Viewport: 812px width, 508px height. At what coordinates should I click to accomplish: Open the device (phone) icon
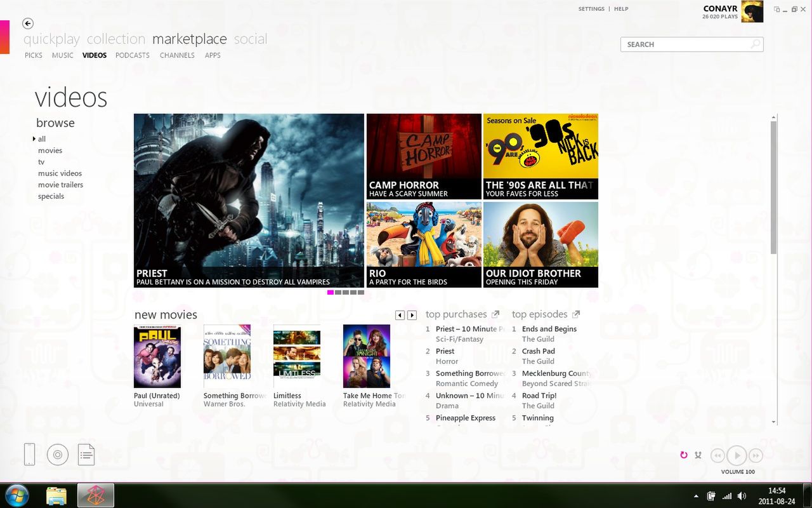coord(29,454)
